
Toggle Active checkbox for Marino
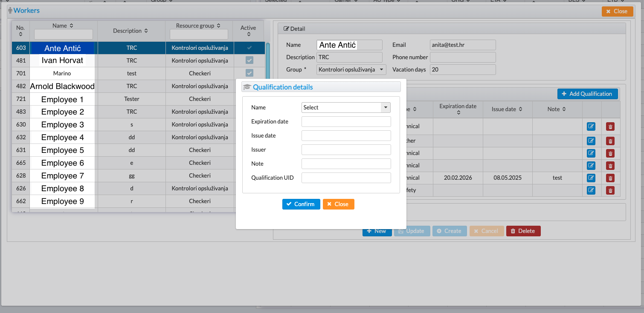(249, 73)
